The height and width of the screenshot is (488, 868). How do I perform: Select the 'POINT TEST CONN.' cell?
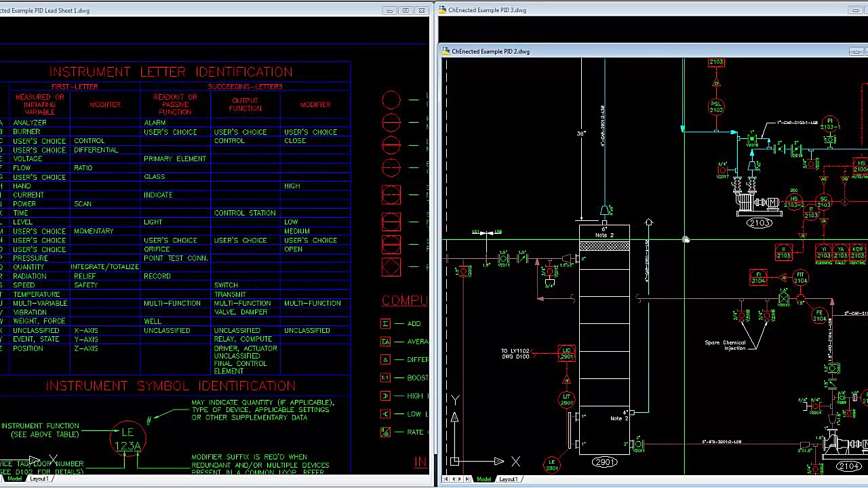176,258
